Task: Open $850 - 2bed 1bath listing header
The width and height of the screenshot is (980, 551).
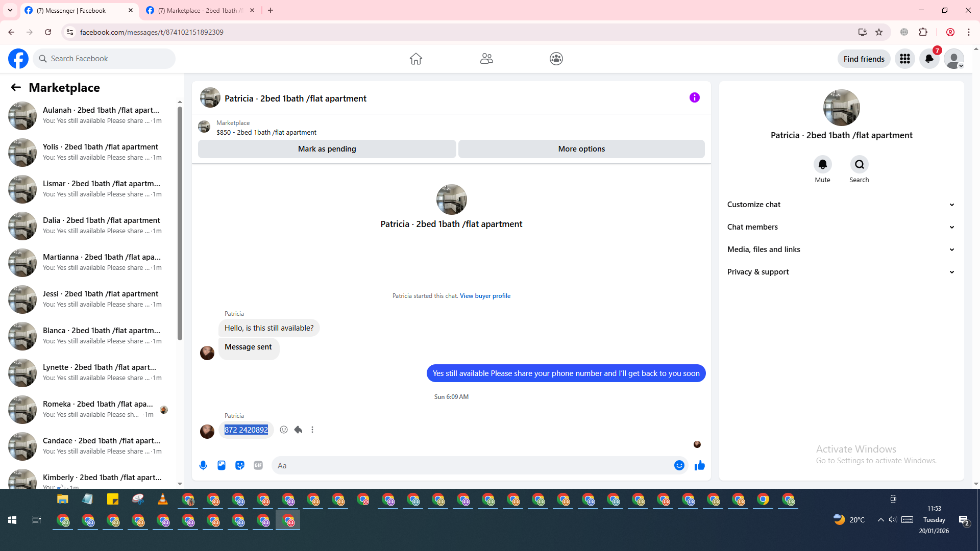Action: pos(451,127)
